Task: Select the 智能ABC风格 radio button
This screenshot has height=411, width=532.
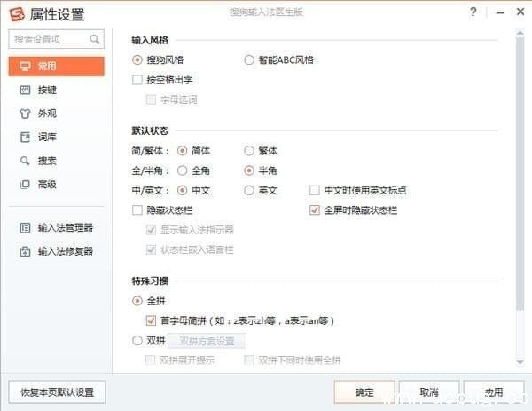Action: pyautogui.click(x=249, y=60)
